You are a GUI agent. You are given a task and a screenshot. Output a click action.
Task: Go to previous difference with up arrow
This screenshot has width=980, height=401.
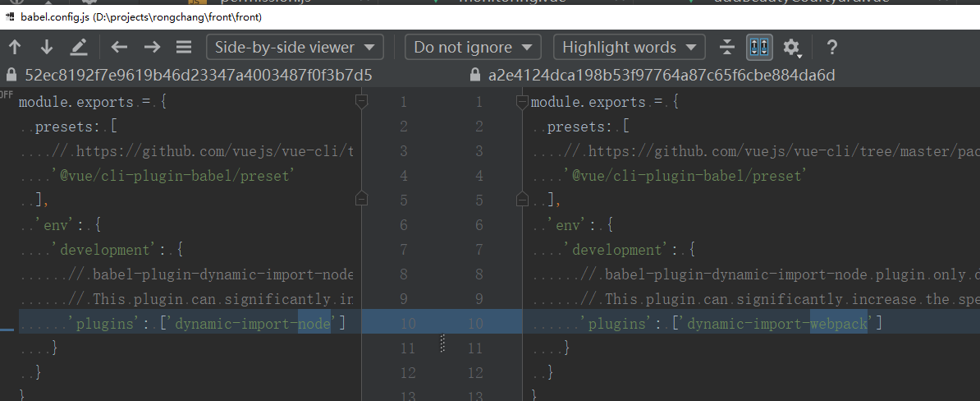[15, 47]
